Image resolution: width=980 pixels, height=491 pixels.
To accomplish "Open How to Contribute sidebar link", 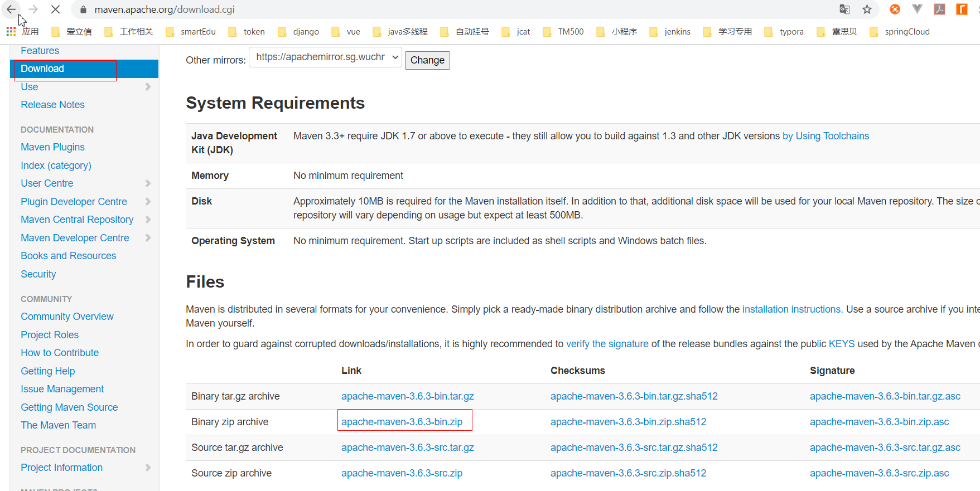I will click(60, 353).
